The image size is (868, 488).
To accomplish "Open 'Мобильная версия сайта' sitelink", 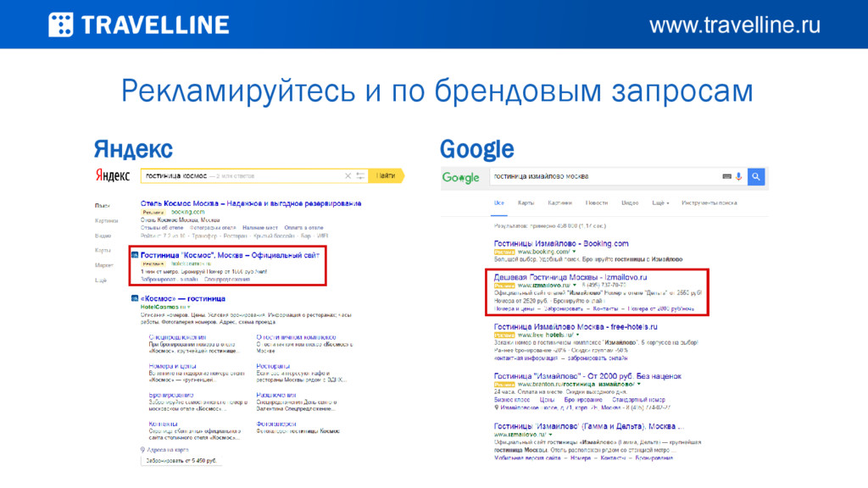I will click(527, 458).
